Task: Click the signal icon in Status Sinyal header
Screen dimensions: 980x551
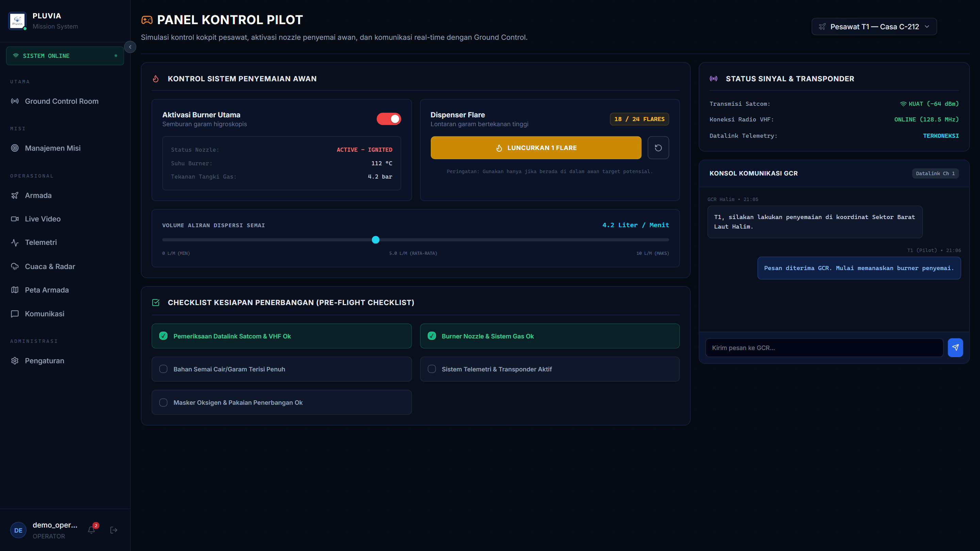Action: pyautogui.click(x=714, y=79)
